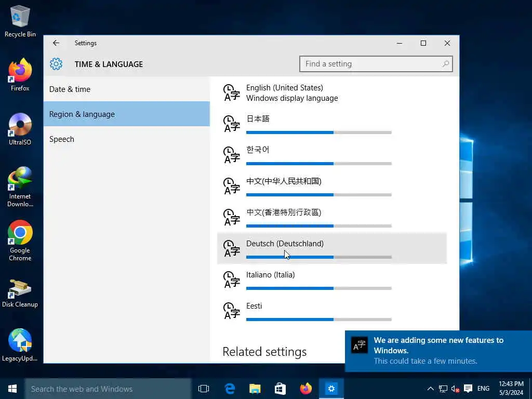
Task: Click the Settings gear home icon
Action: [56, 64]
